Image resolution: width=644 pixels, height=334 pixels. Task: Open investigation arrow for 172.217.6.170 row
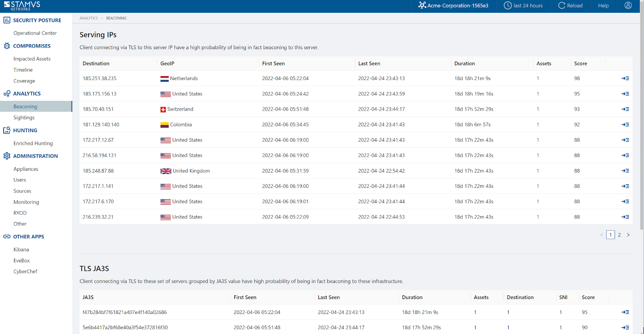click(x=625, y=202)
